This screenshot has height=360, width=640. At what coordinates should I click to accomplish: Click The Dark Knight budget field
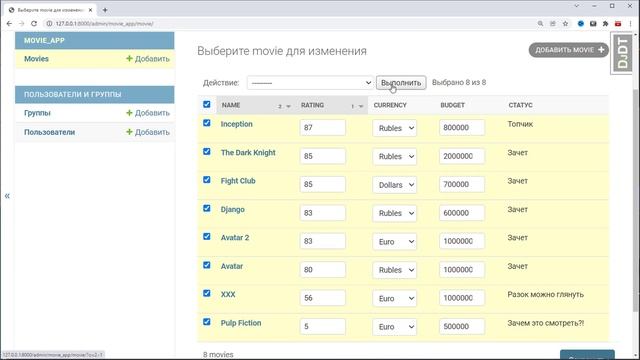[462, 156]
